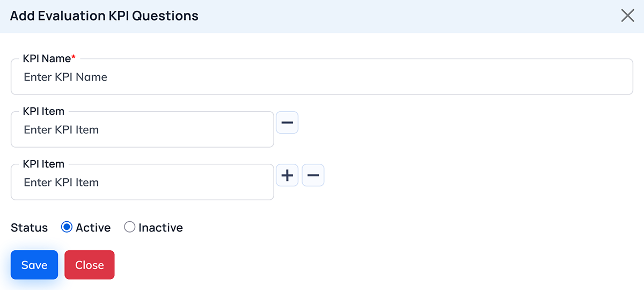Select the Active status radio button

(67, 227)
